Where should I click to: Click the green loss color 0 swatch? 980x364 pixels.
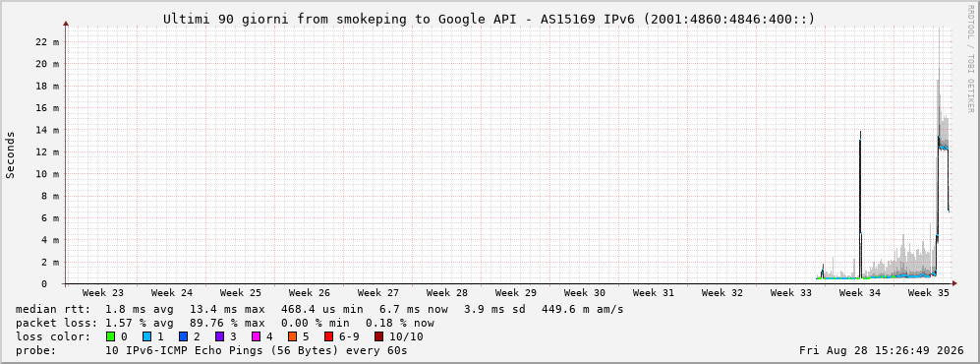pos(111,336)
